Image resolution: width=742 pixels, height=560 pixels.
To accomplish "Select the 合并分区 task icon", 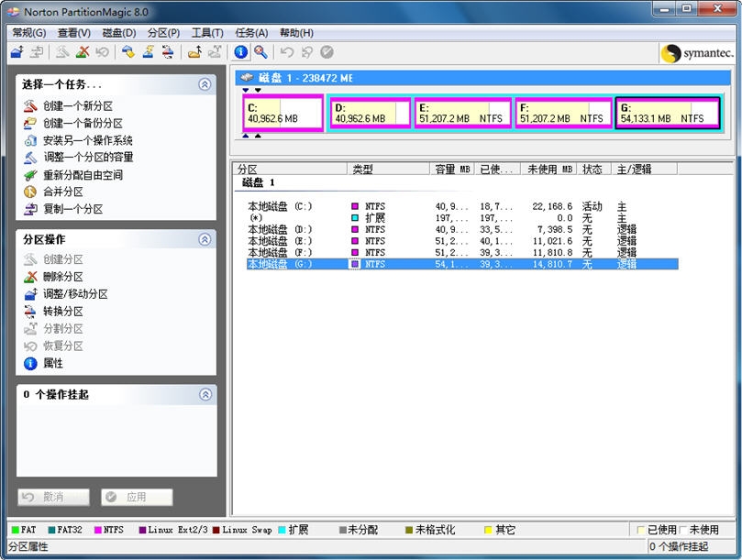I will (x=28, y=192).
